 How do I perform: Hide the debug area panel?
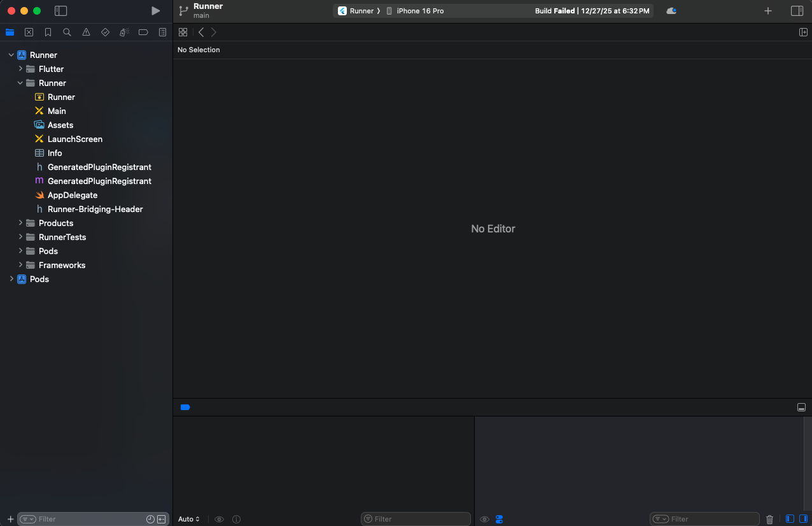click(801, 408)
